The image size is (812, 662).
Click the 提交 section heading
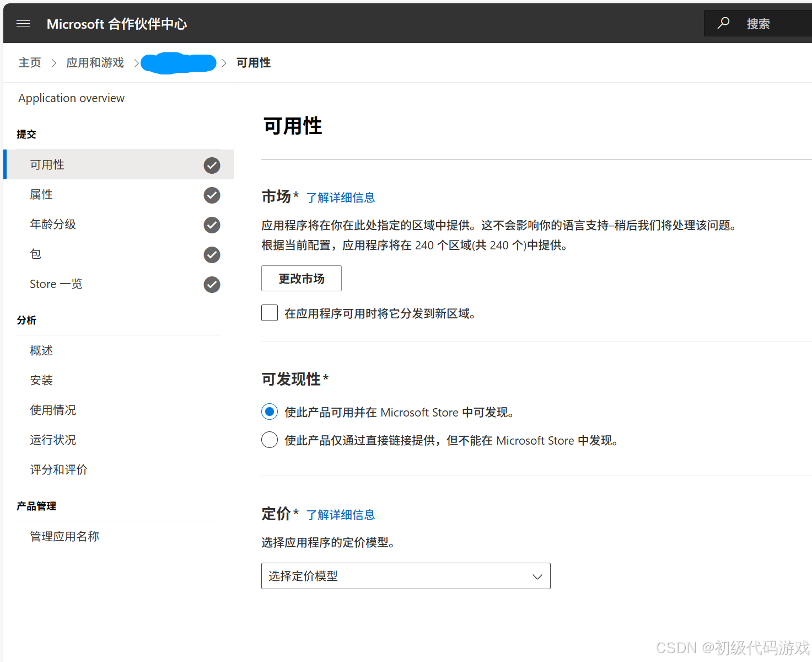tap(26, 134)
